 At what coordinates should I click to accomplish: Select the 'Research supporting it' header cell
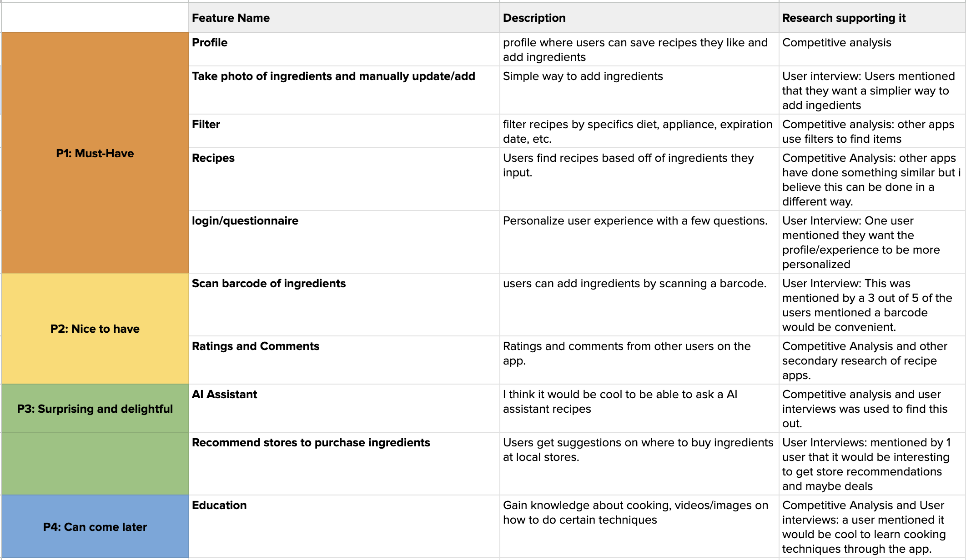click(872, 18)
